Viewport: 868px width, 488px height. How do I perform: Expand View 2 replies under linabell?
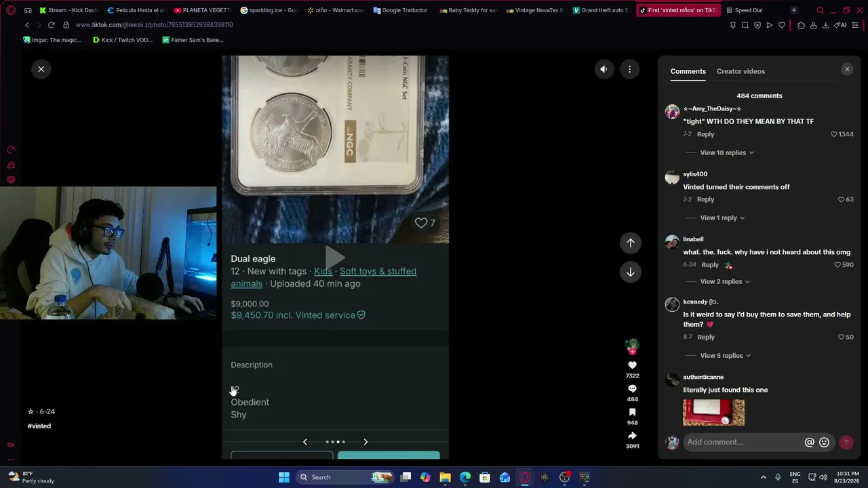pos(724,281)
